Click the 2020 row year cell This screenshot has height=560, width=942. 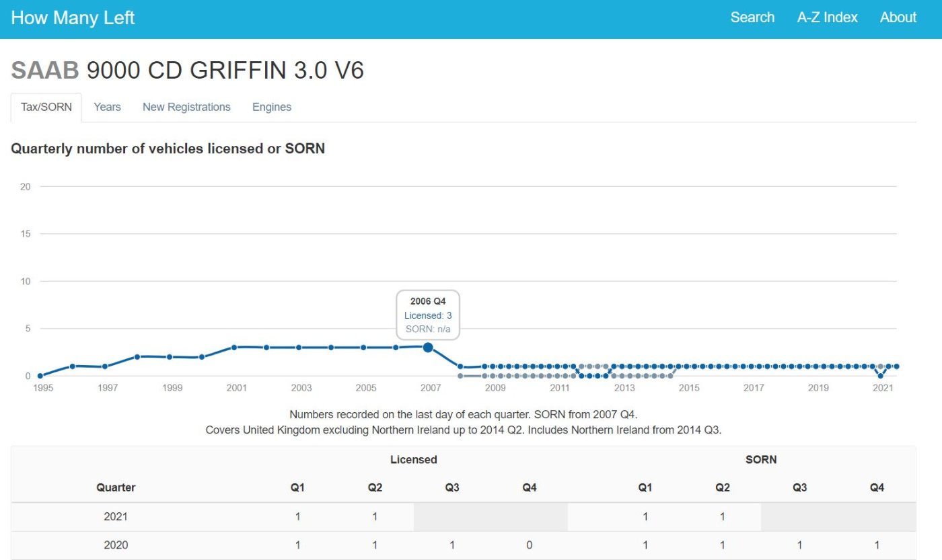coord(116,545)
